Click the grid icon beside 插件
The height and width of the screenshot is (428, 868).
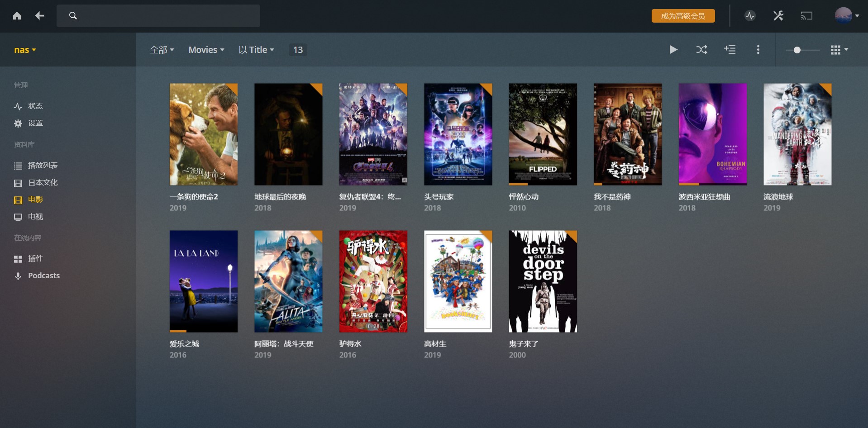[18, 259]
